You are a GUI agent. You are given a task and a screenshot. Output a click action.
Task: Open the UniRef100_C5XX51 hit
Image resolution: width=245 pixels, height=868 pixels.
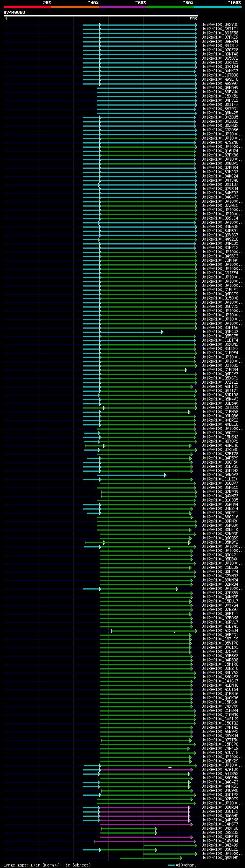point(220,96)
